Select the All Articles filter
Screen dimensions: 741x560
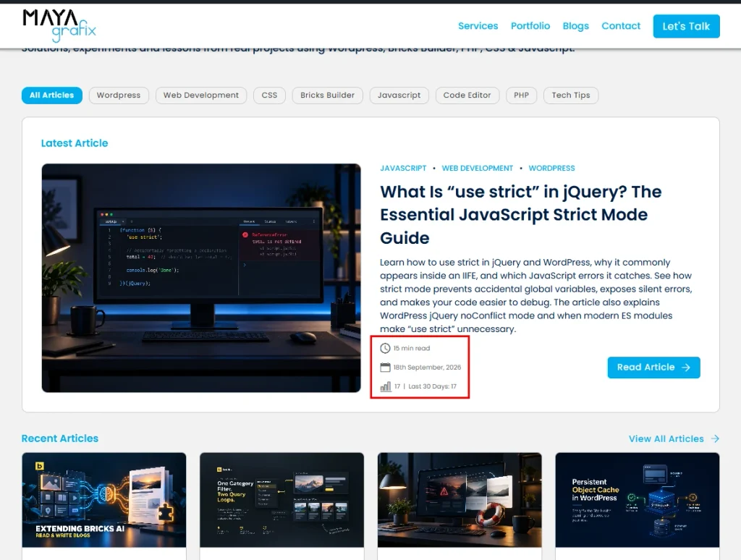52,95
